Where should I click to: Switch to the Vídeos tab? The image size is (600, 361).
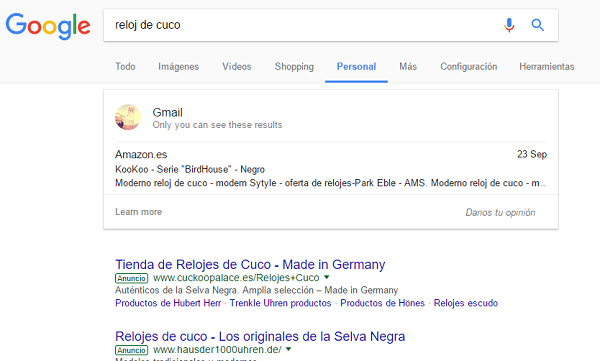tap(236, 67)
